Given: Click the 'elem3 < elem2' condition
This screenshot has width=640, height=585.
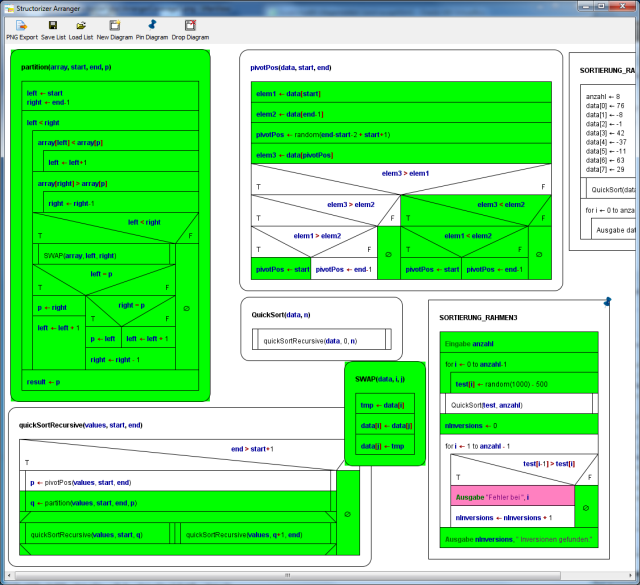Looking at the screenshot, I should pos(501,205).
